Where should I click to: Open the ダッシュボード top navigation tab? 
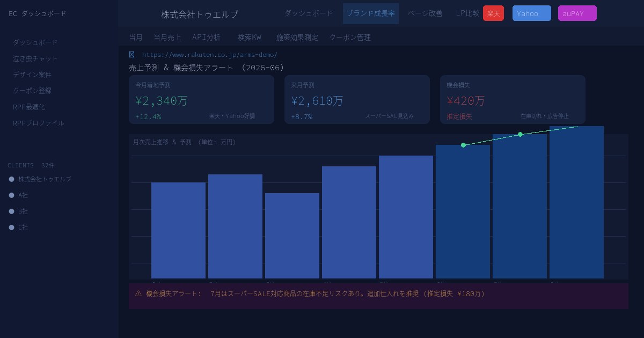pyautogui.click(x=309, y=13)
